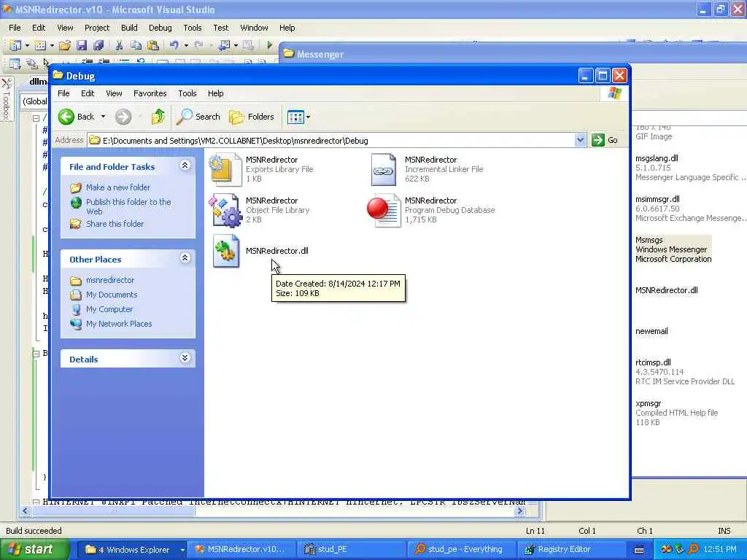Save the current file with the floppy icon

(x=82, y=45)
